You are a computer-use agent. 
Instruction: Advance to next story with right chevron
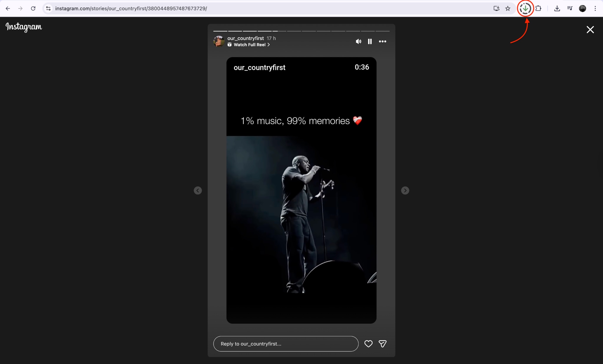point(405,190)
